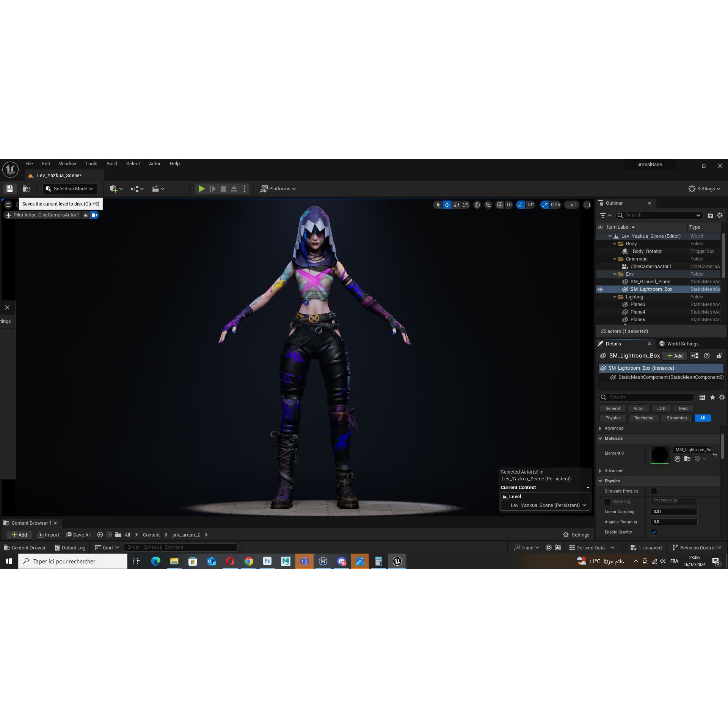Click the Add button in Details panel
Viewport: 728px width, 728px height.
pyautogui.click(x=675, y=356)
